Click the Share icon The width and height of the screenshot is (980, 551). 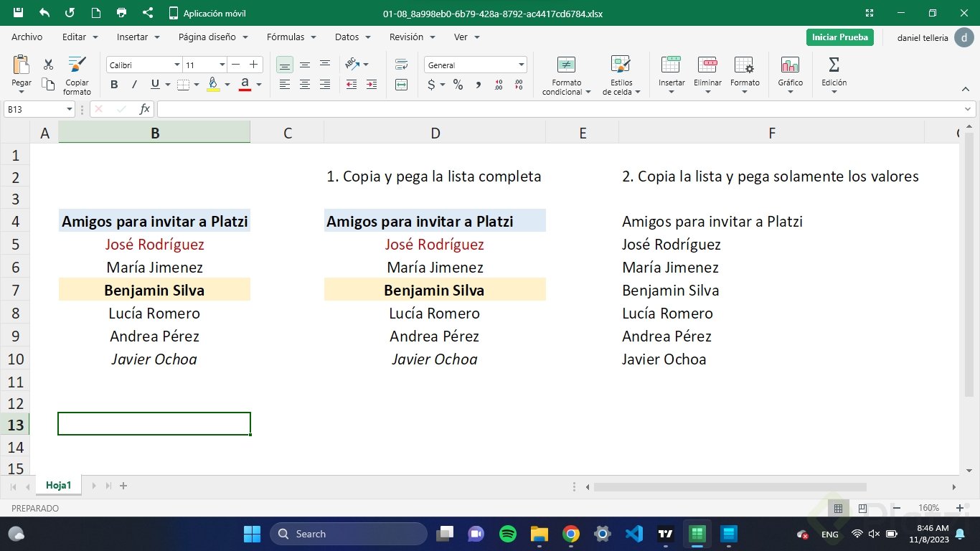(x=148, y=13)
